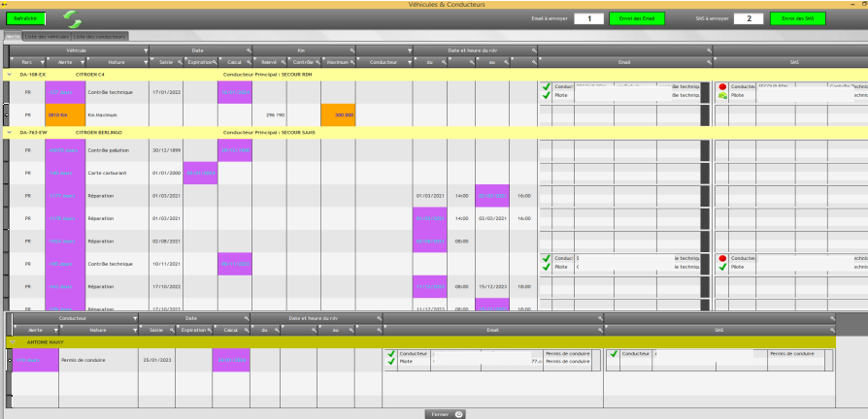This screenshot has height=419, width=868.
Task: Collapse the DA-108-EX Citroen C4 group
Action: point(10,74)
